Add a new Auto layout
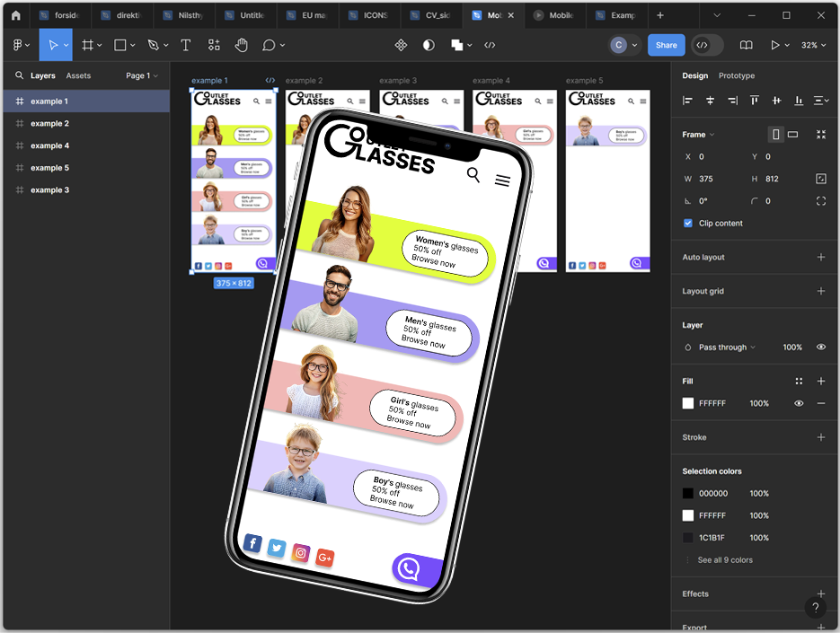 [x=820, y=258]
